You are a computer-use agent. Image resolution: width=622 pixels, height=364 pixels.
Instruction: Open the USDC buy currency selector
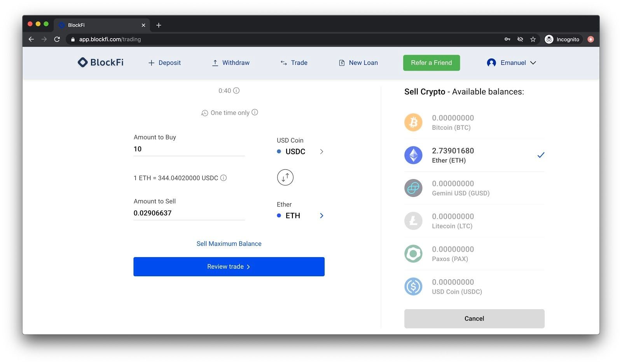[x=300, y=152]
